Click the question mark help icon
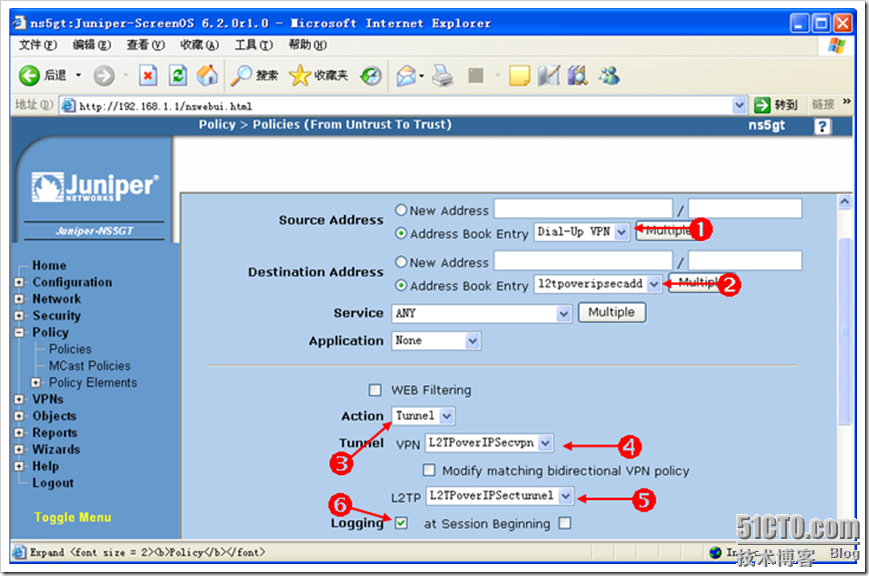Screen dimensions: 869x576 tap(822, 127)
